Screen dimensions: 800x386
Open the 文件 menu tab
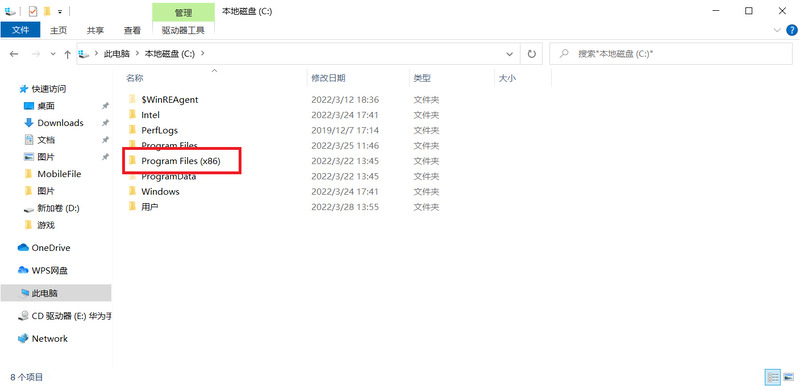(x=20, y=30)
